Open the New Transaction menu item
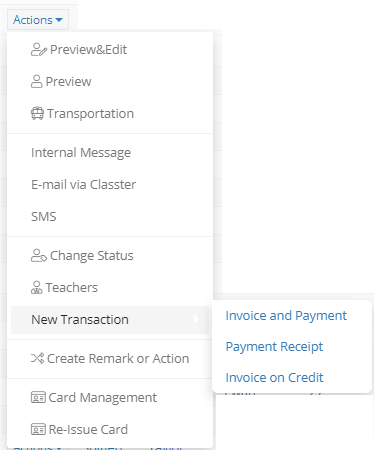Viewport: 378px width, 450px height. click(x=110, y=320)
